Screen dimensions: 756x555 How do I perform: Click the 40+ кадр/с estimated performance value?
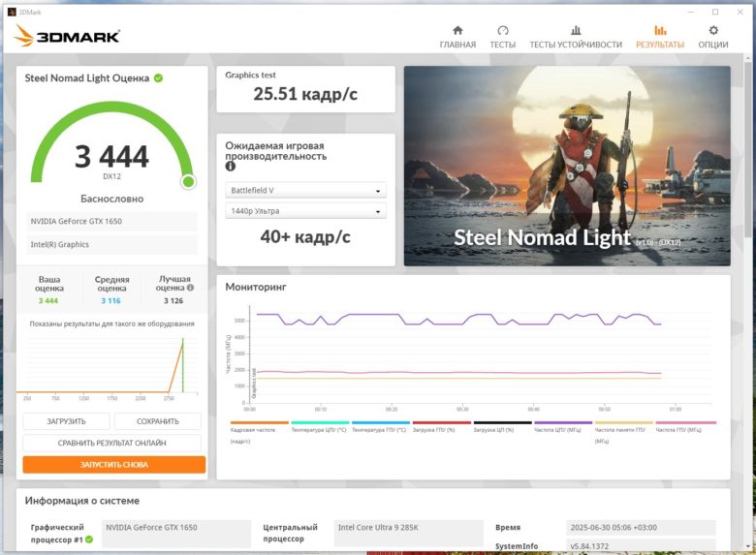(x=305, y=237)
